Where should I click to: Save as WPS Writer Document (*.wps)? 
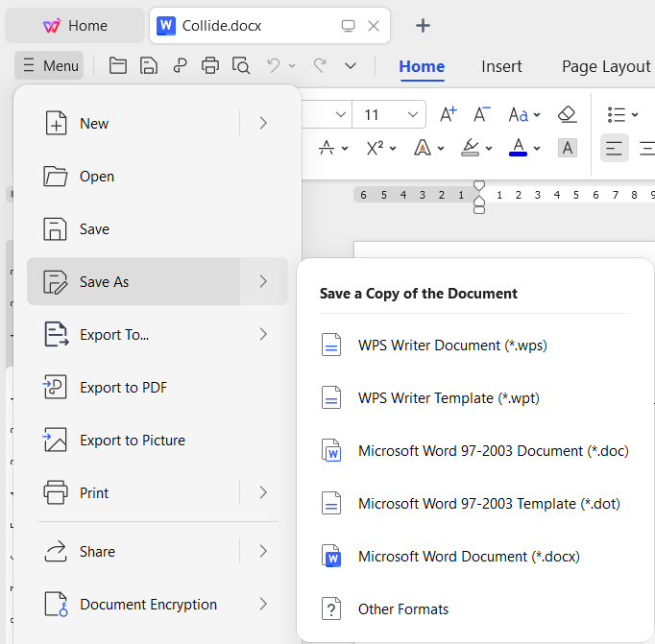point(475,346)
